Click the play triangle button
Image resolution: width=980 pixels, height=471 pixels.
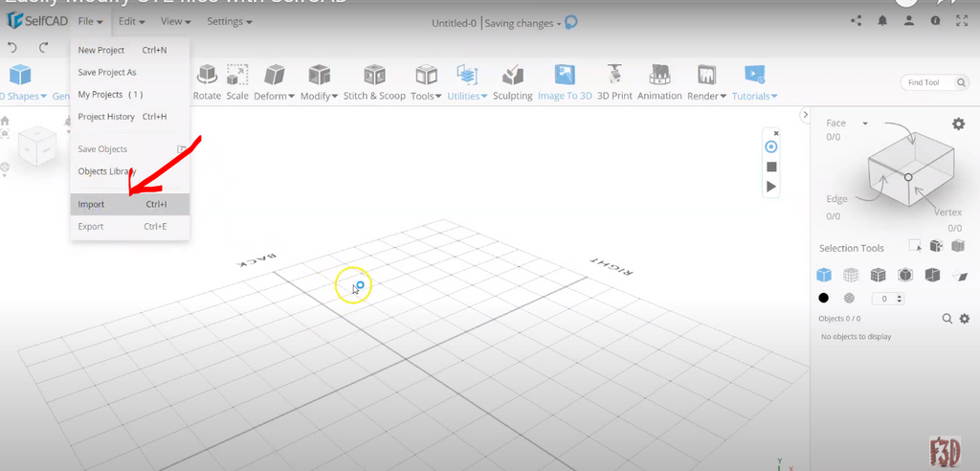(771, 187)
